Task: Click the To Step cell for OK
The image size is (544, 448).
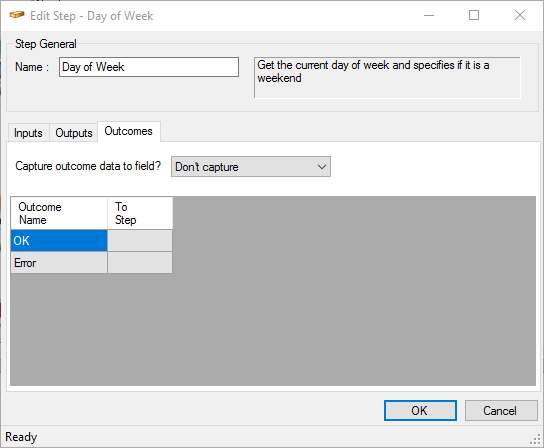Action: (140, 240)
